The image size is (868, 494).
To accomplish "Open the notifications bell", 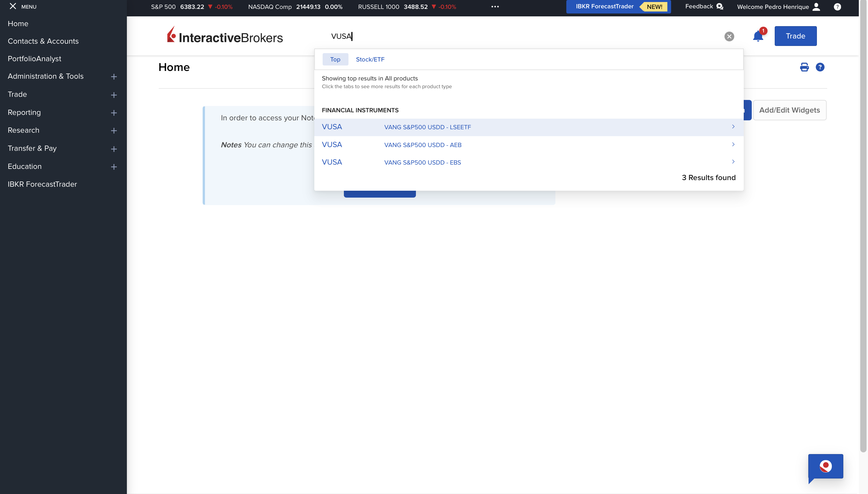I will point(758,36).
